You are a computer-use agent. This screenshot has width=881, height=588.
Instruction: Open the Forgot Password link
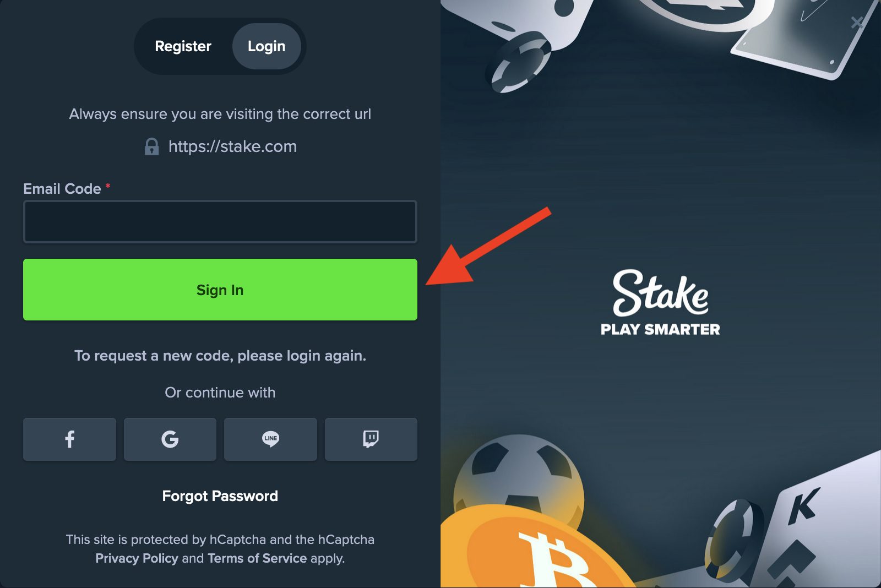point(220,496)
